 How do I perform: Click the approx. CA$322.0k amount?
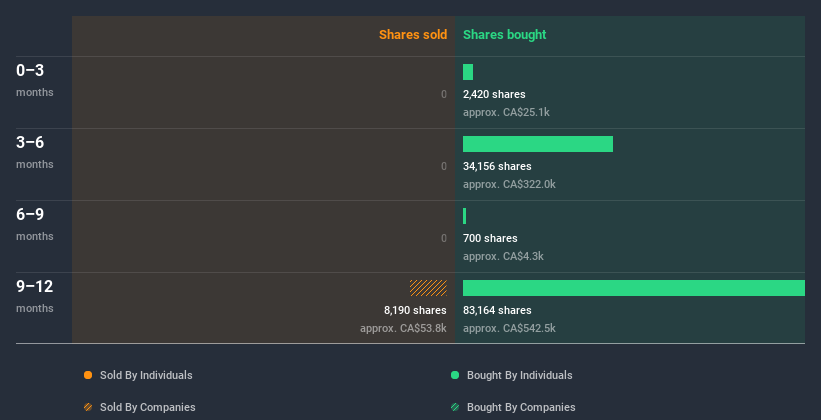pos(509,184)
